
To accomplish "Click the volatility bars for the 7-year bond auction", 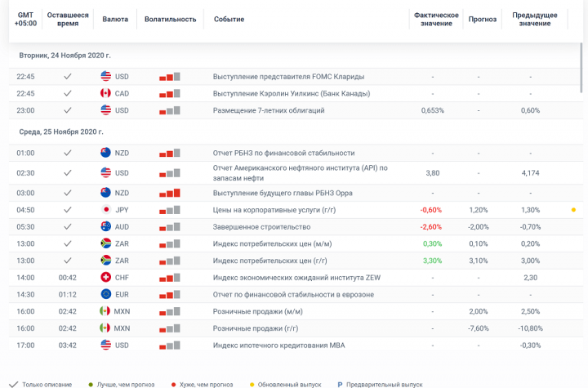I will click(170, 110).
